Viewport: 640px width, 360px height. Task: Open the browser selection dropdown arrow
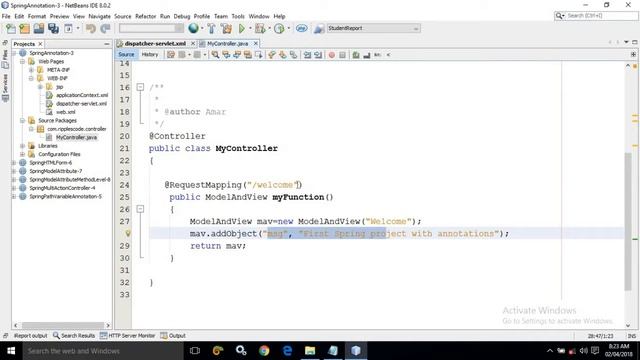202,28
